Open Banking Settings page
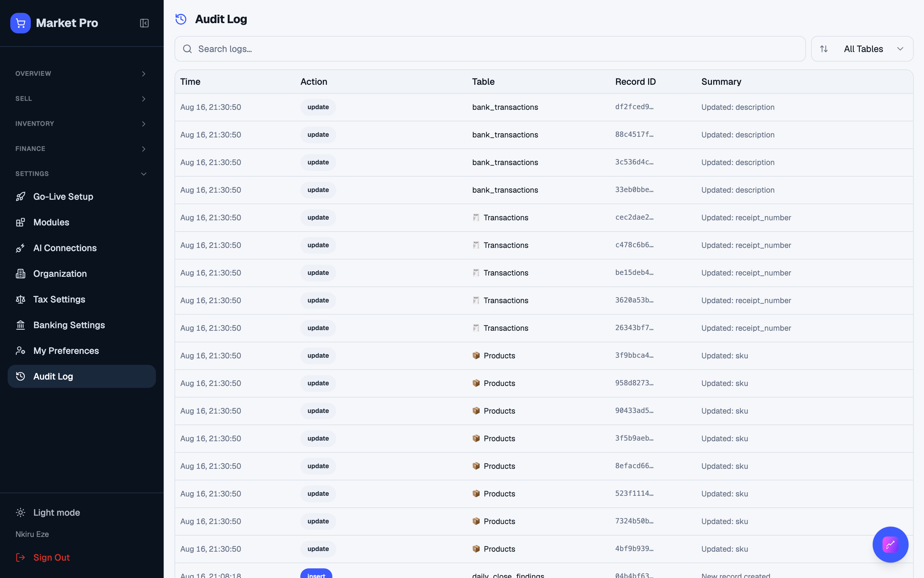 point(81,325)
